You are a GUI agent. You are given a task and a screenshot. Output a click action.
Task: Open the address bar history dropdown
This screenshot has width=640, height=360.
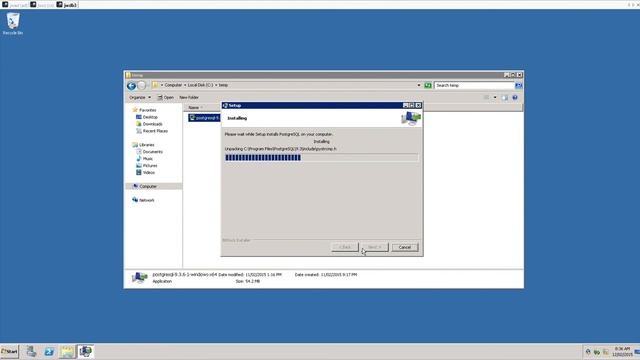pyautogui.click(x=419, y=85)
